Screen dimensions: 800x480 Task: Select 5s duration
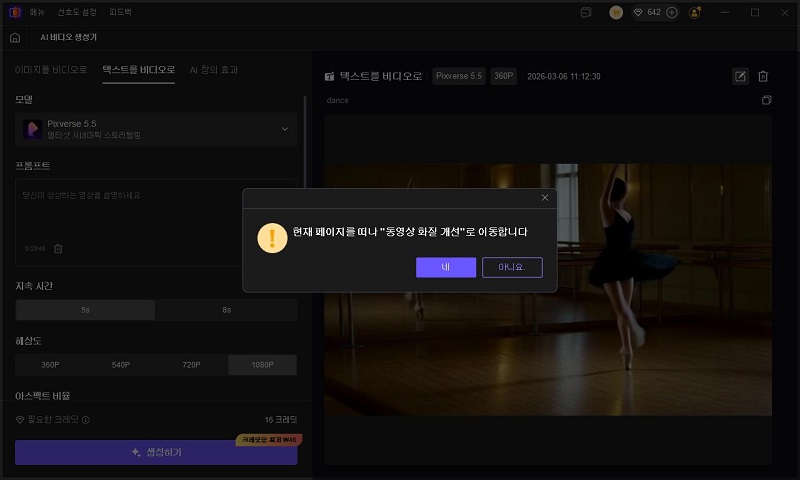tap(85, 310)
